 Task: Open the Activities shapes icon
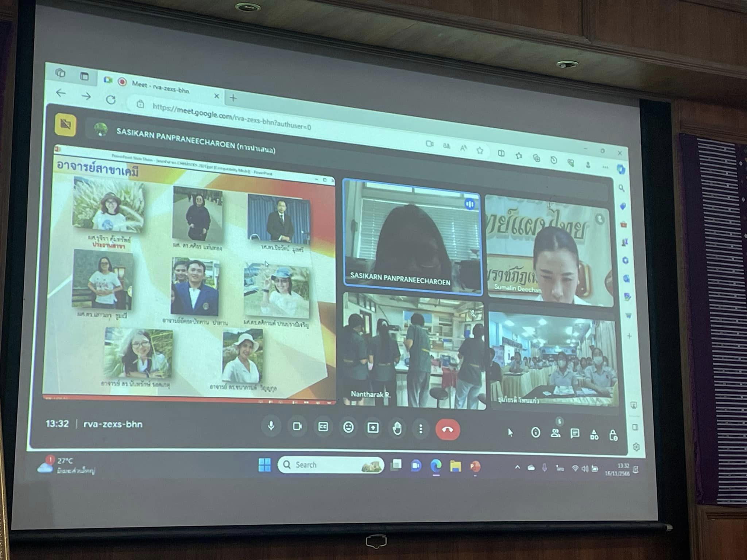coord(594,435)
